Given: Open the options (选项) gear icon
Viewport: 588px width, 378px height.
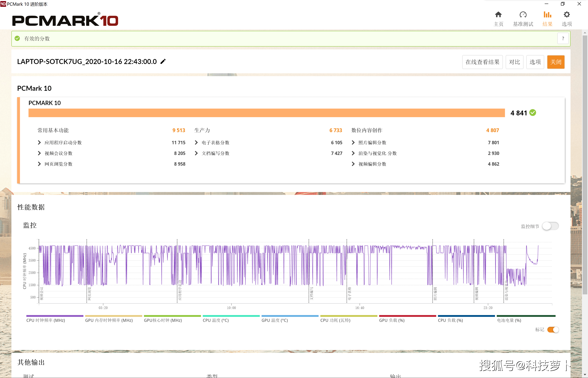Looking at the screenshot, I should [x=567, y=15].
